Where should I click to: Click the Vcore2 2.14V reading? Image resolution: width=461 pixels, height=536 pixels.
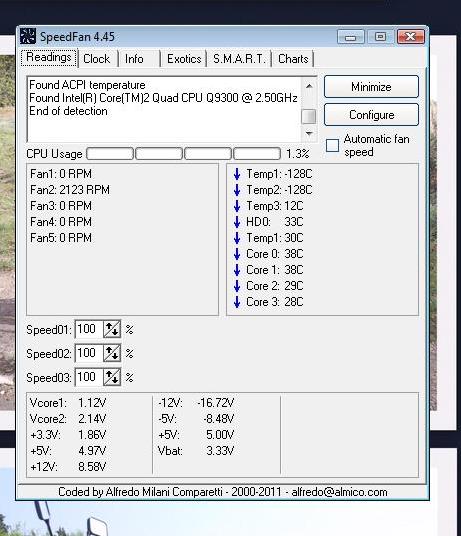[68, 419]
